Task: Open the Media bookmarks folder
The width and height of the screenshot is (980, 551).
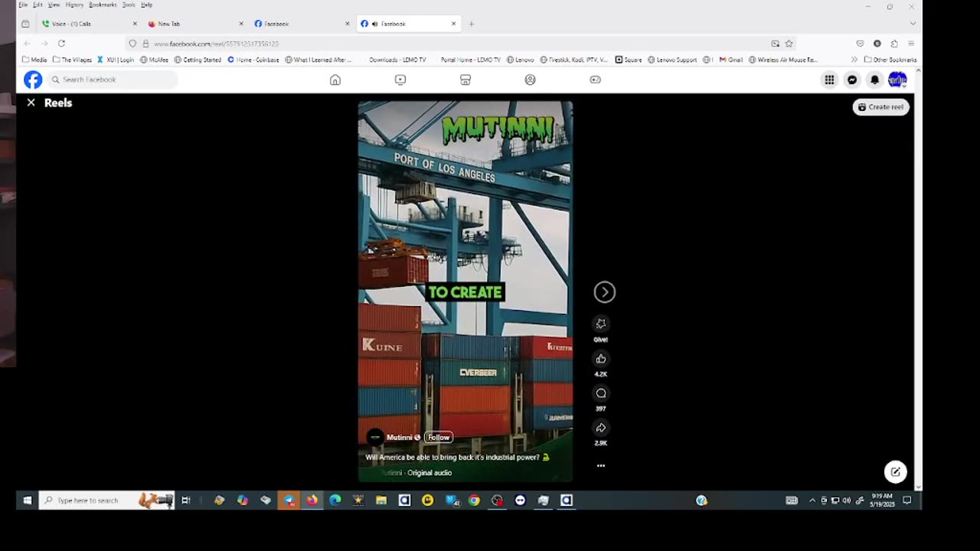Action: (x=34, y=60)
